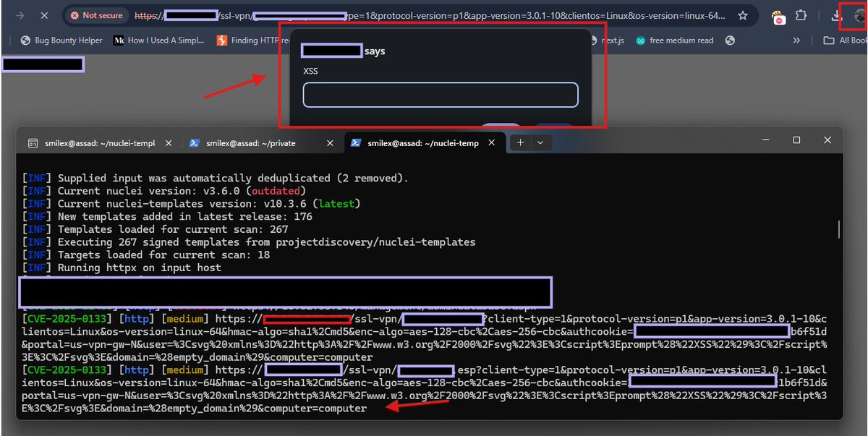Open the browser profile avatar

pyautogui.click(x=859, y=16)
